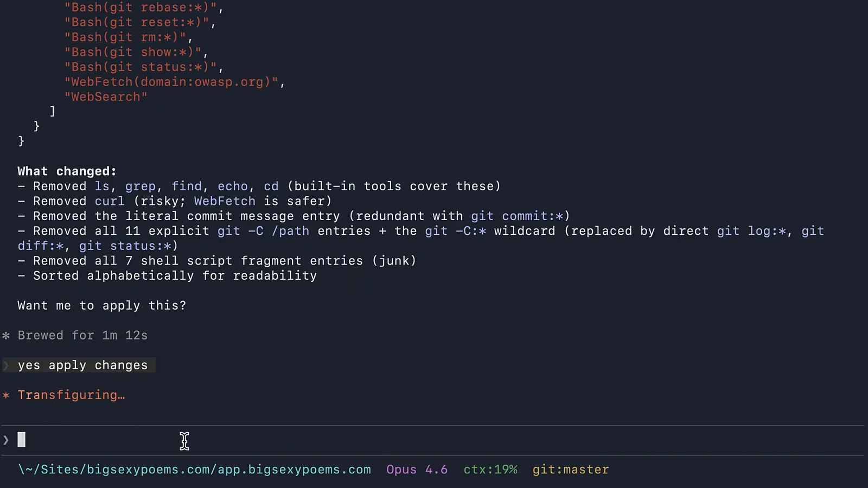Click 'Brewed for 1m 12s' text
This screenshot has height=488, width=868.
pyautogui.click(x=82, y=336)
